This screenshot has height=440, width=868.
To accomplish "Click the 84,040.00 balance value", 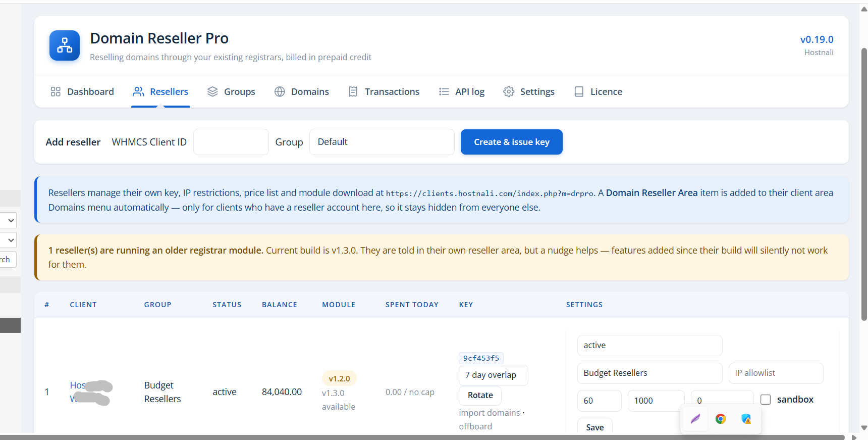I will [x=282, y=392].
